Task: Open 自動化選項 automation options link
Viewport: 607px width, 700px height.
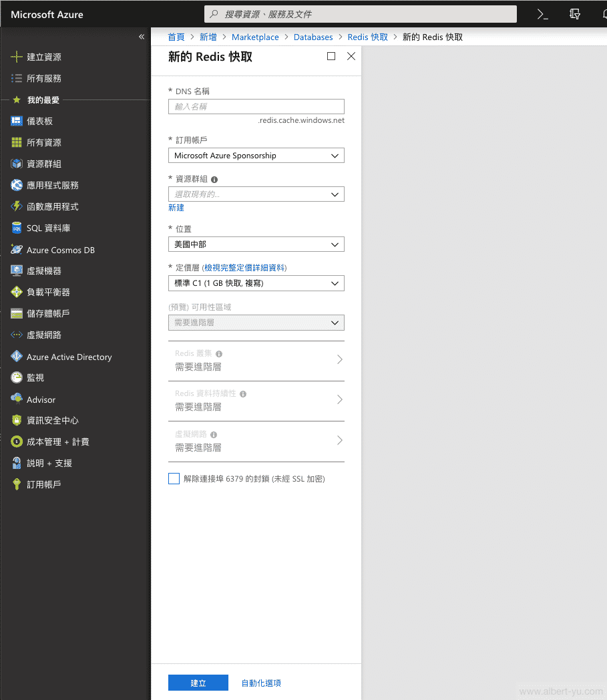Action: pos(261,683)
